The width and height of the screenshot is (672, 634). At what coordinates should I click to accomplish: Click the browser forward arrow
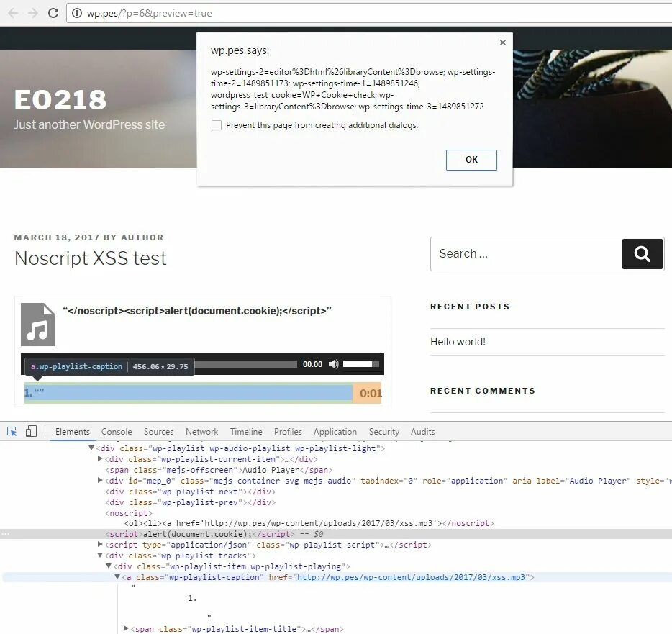point(33,13)
